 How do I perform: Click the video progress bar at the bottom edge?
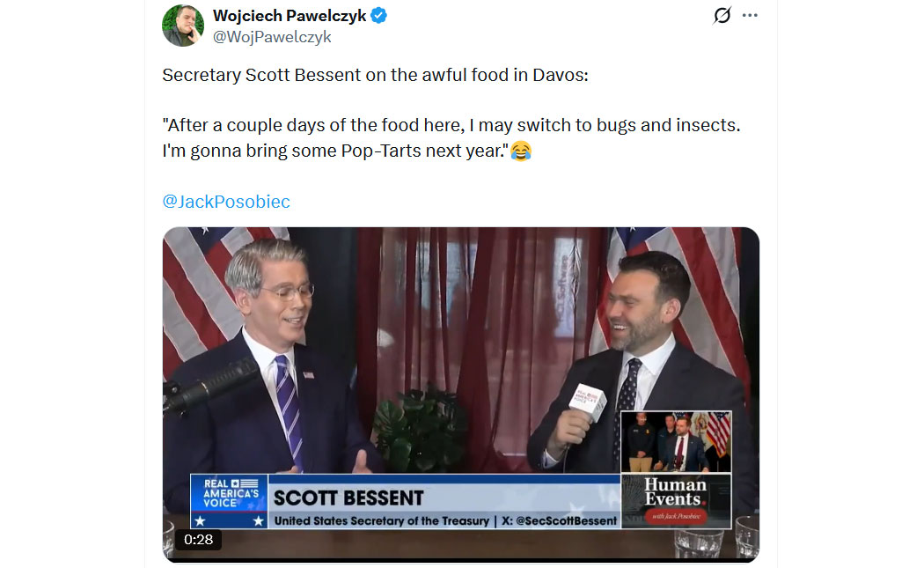tap(461, 558)
